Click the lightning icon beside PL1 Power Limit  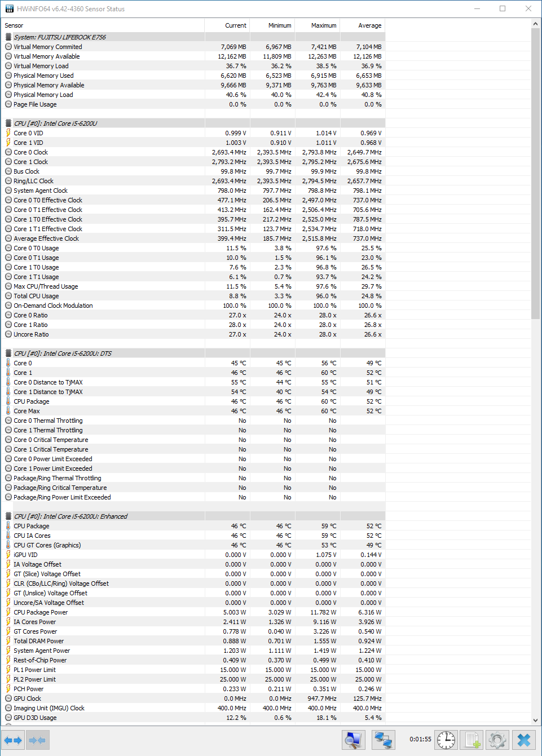8,670
